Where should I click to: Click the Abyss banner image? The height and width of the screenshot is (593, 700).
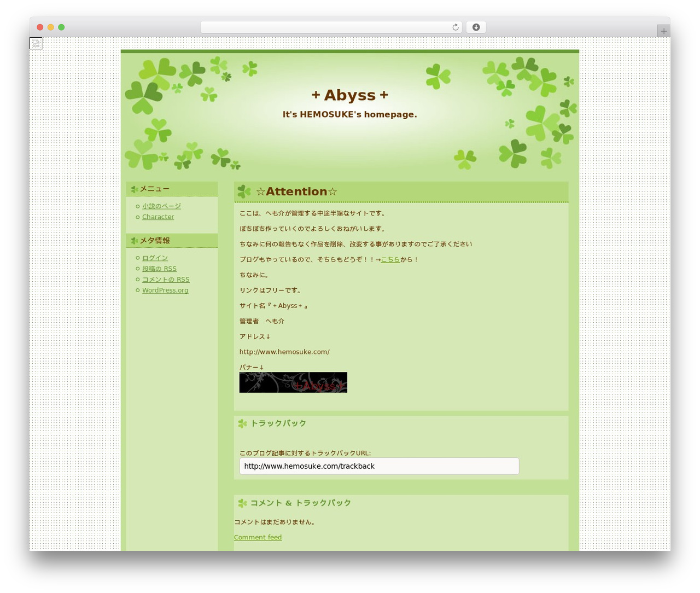[293, 382]
